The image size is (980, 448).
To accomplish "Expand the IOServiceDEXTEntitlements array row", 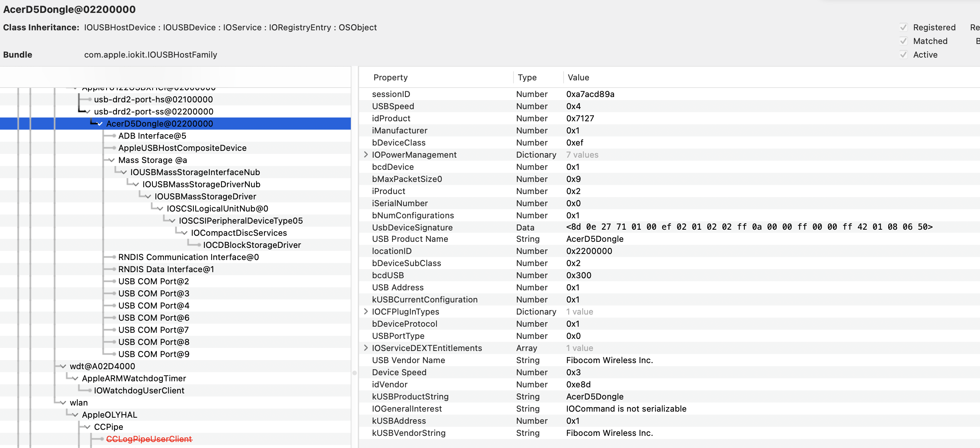I will coord(366,348).
